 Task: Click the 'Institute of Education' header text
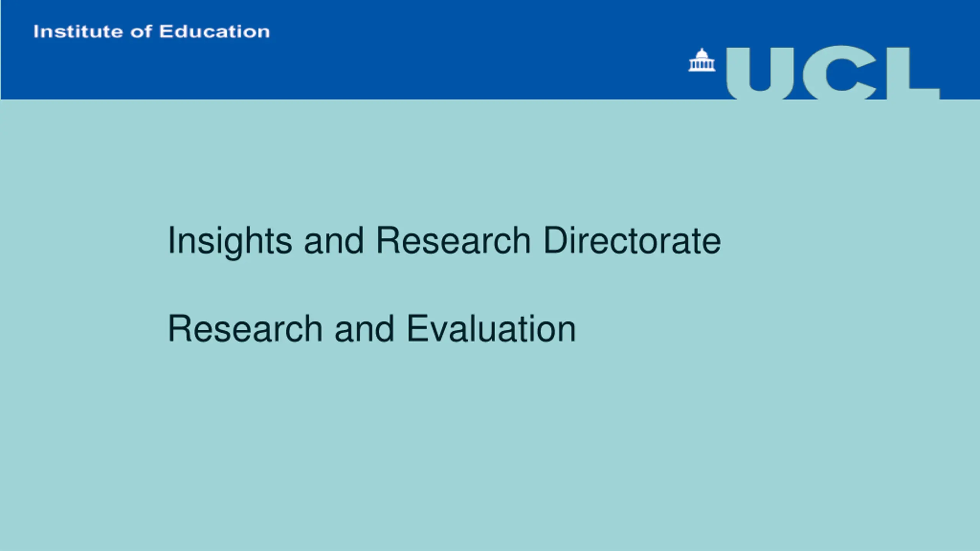[x=152, y=31]
